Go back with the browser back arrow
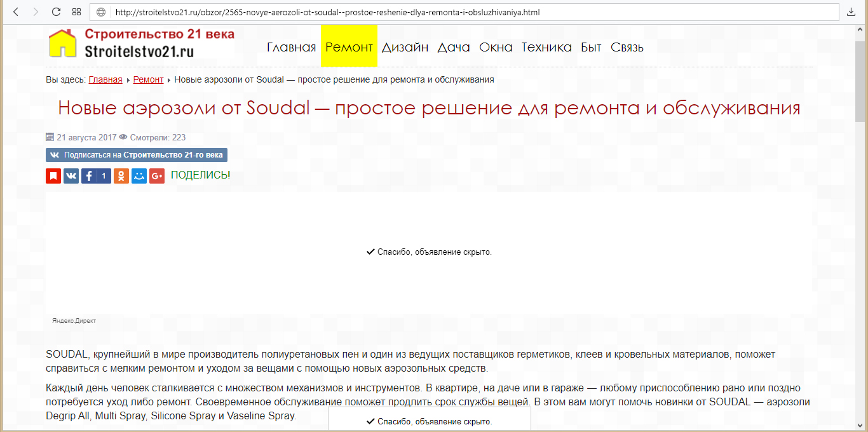Screen dimensions: 868x432 pyautogui.click(x=16, y=12)
